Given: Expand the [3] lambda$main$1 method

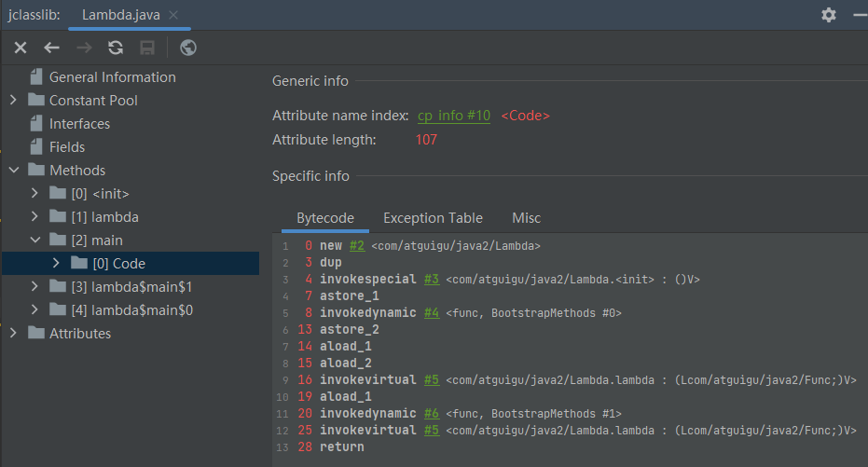Looking at the screenshot, I should (34, 286).
